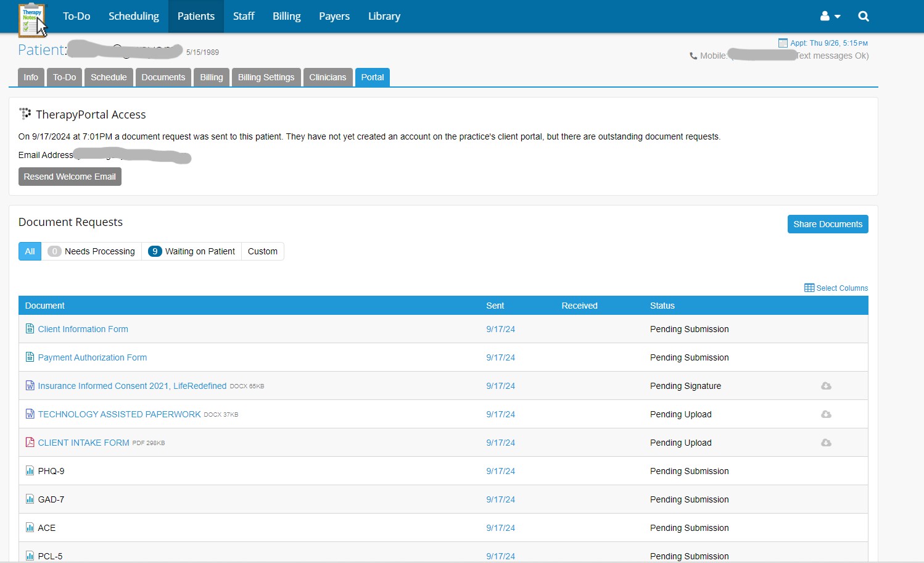The width and height of the screenshot is (924, 563).
Task: Select the Custom filter
Action: pyautogui.click(x=263, y=251)
